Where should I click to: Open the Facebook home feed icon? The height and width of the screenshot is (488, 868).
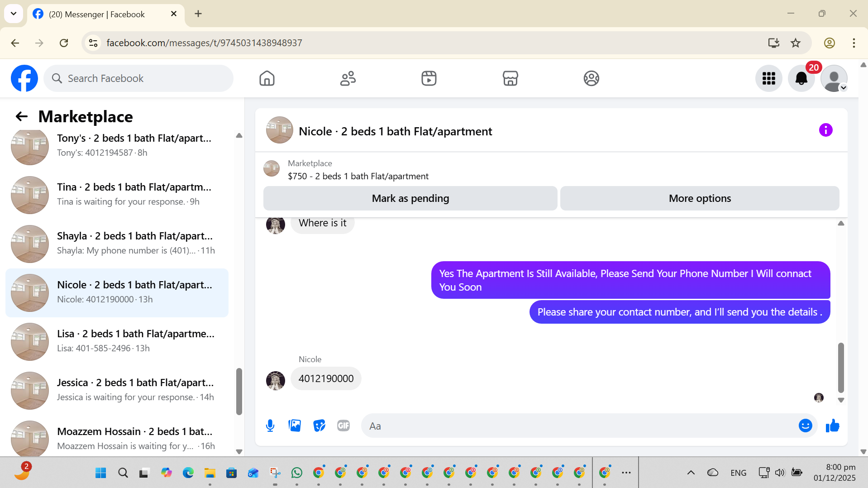point(267,78)
